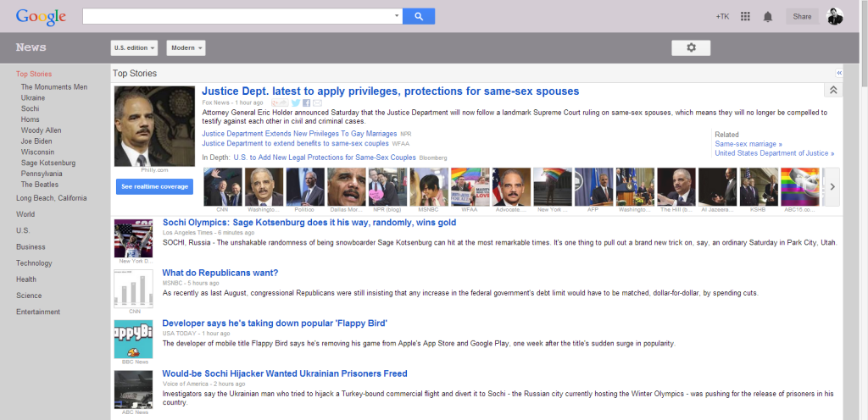Open Bloomberg In Depth legal protections article
The width and height of the screenshot is (868, 420).
(325, 157)
